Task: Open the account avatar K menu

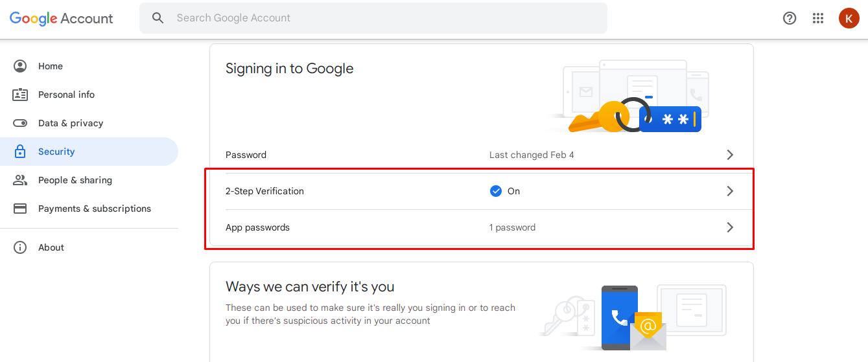Action: [849, 18]
